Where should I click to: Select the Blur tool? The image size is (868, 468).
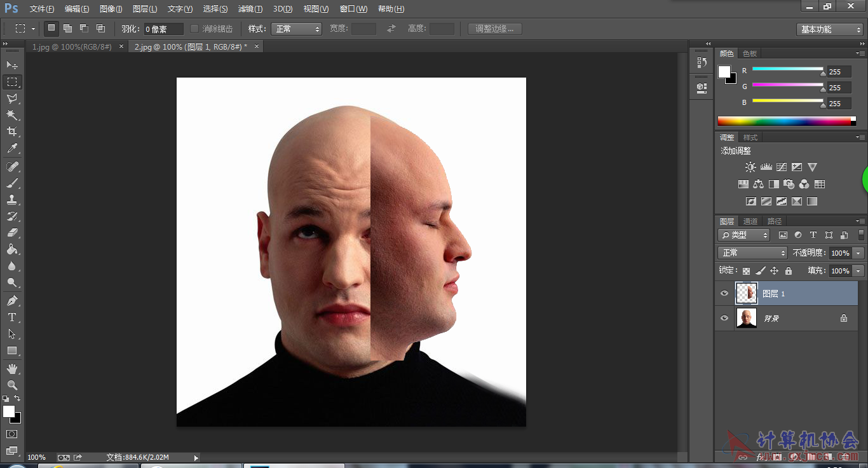12,266
